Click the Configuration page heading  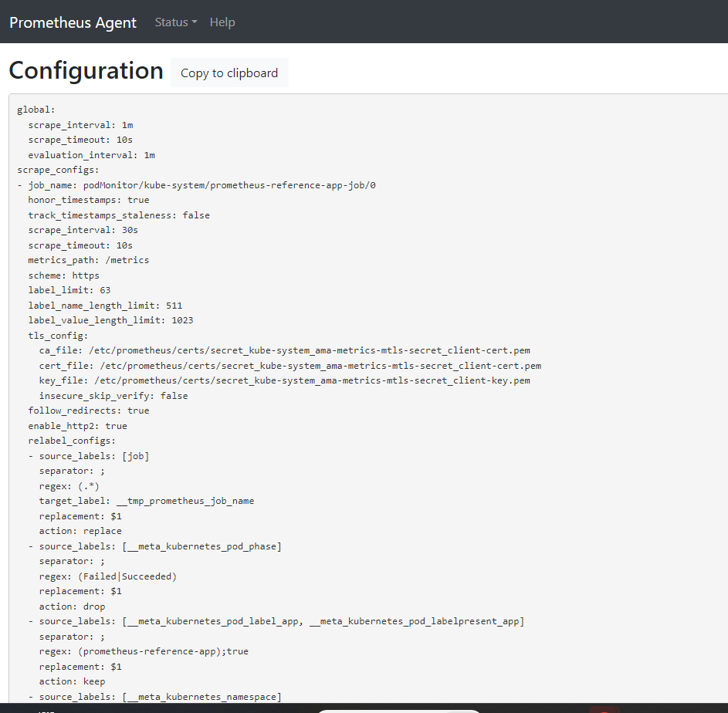pyautogui.click(x=86, y=70)
